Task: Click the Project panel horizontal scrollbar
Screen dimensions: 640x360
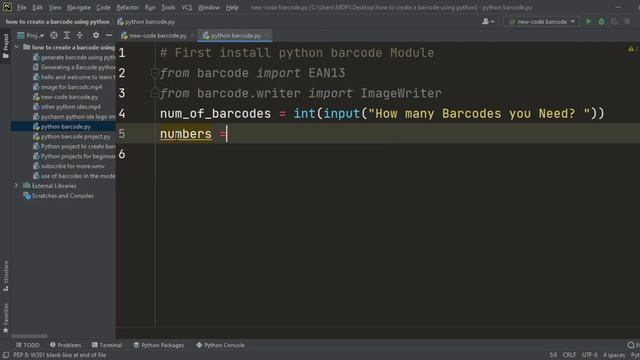Action: [x=29, y=336]
